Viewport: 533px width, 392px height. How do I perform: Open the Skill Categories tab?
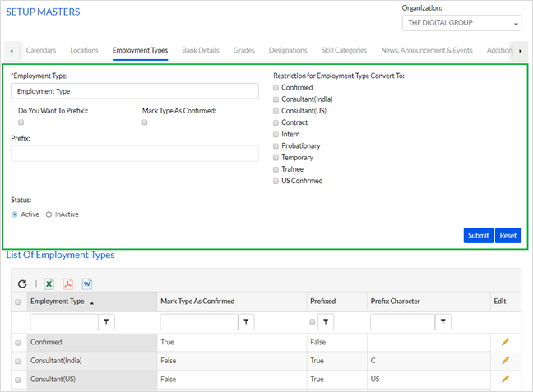pos(344,50)
